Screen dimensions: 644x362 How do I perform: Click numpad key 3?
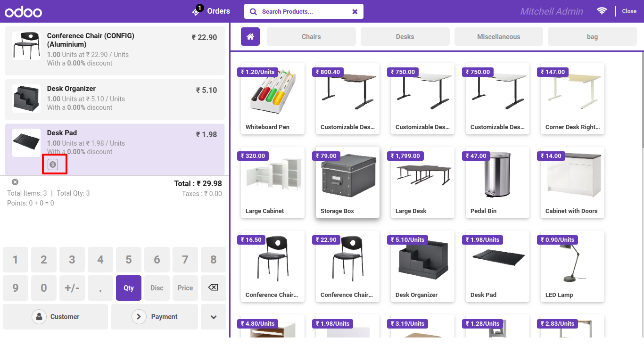[x=72, y=259]
